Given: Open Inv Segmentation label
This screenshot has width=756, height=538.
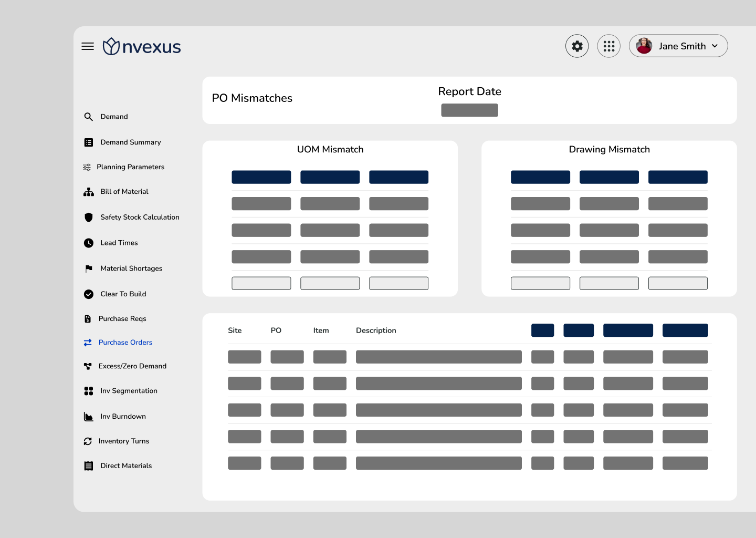Looking at the screenshot, I should pos(129,391).
